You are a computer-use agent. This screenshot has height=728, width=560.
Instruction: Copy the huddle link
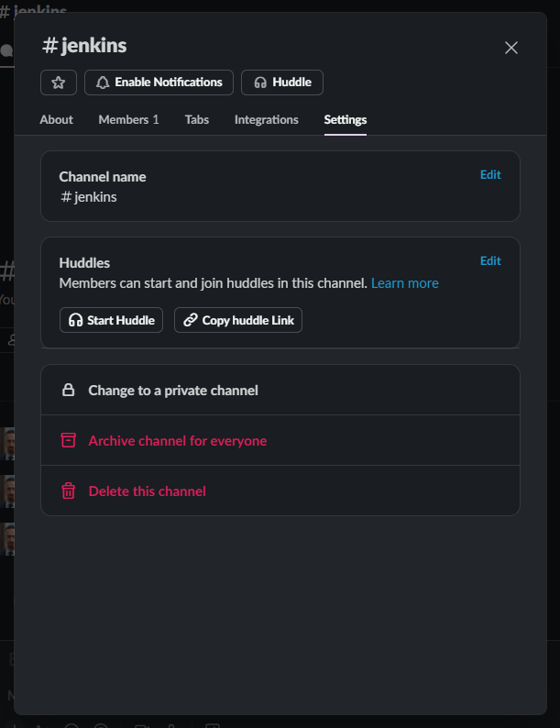tap(238, 321)
